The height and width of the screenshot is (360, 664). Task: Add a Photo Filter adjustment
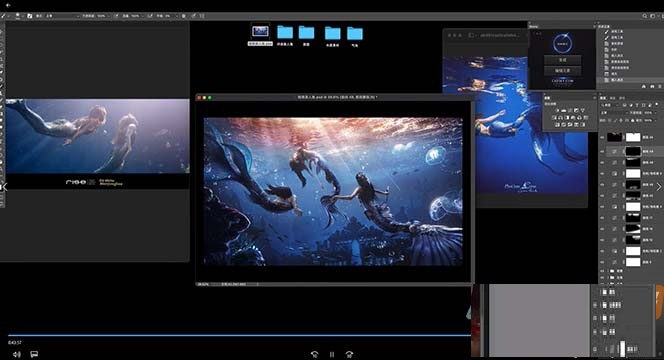click(573, 118)
